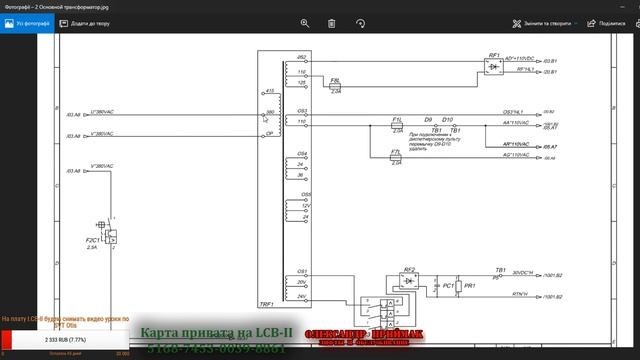Screen dimensions: 640x360
Task: Click the F1L fuse label
Action: pos(397,120)
